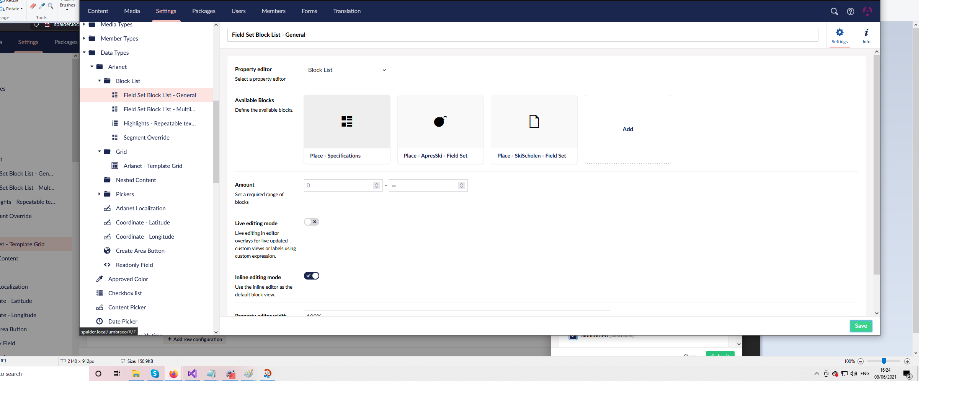The width and height of the screenshot is (980, 413).
Task: Click the Date Picker clock icon item
Action: [100, 321]
